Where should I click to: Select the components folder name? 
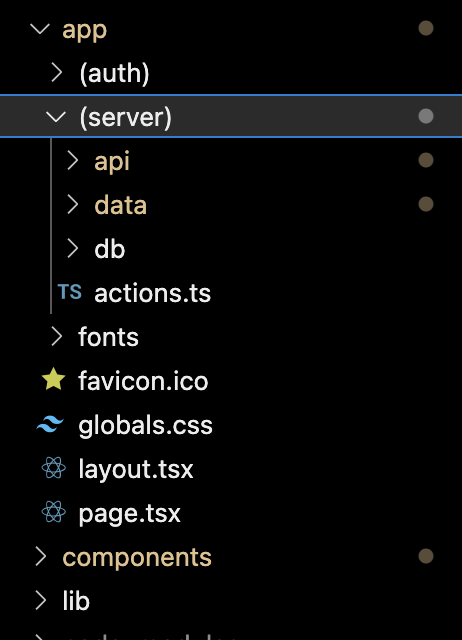[x=137, y=558]
